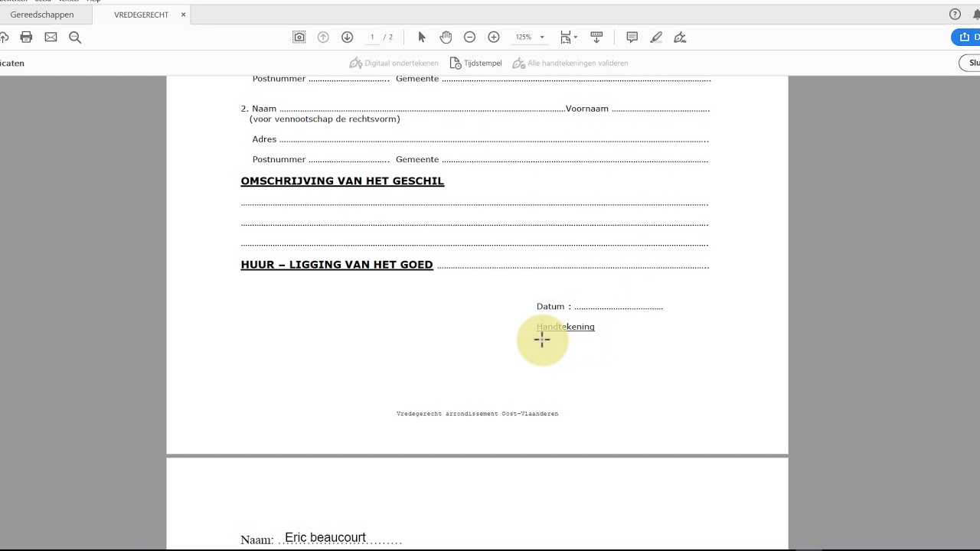The height and width of the screenshot is (551, 980).
Task: Close the certificates toolbar with Sluiten
Action: pos(970,63)
